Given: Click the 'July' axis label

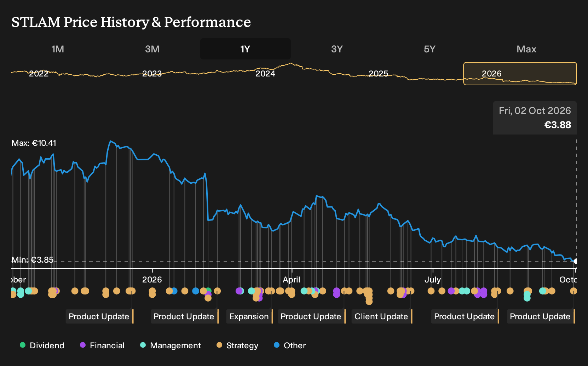Looking at the screenshot, I should [x=433, y=280].
